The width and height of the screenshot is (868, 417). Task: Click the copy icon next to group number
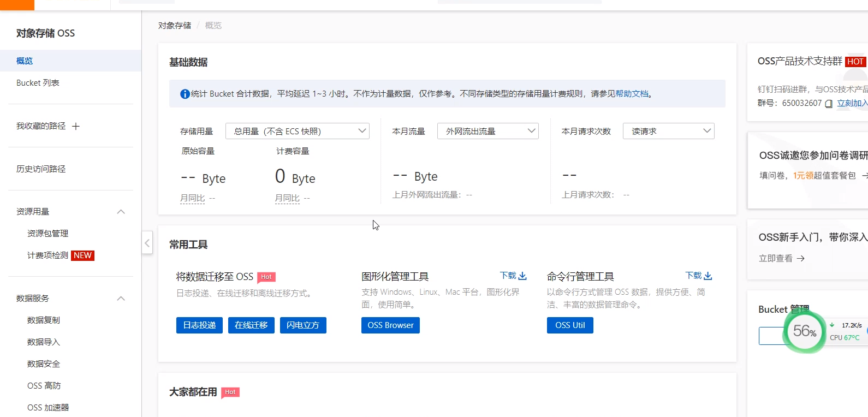point(829,104)
